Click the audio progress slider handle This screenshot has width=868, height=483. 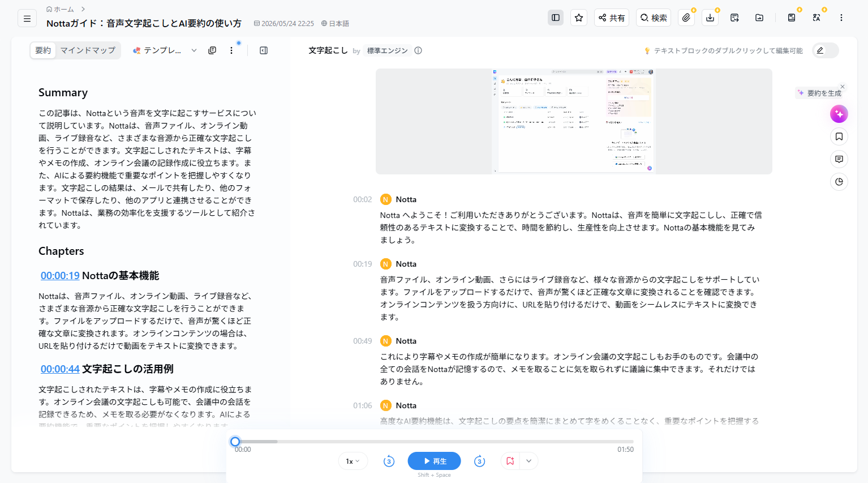tap(235, 441)
